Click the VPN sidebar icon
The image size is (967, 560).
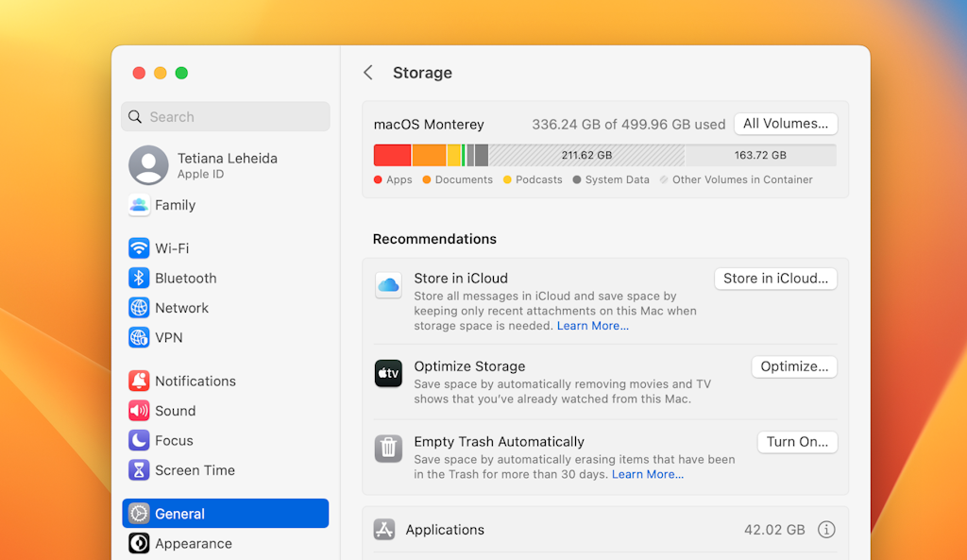(139, 337)
